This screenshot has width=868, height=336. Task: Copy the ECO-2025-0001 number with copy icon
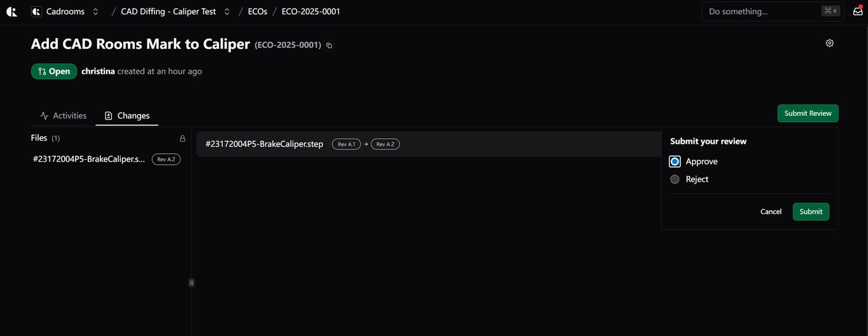coord(329,45)
